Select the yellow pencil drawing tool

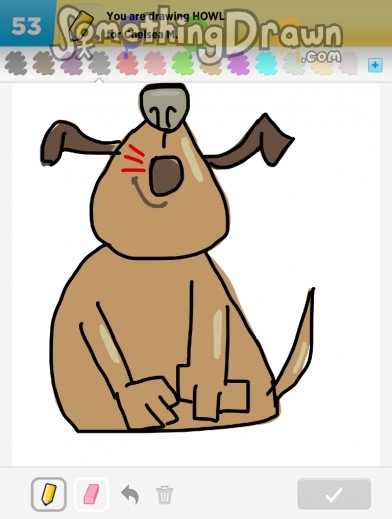click(x=49, y=494)
